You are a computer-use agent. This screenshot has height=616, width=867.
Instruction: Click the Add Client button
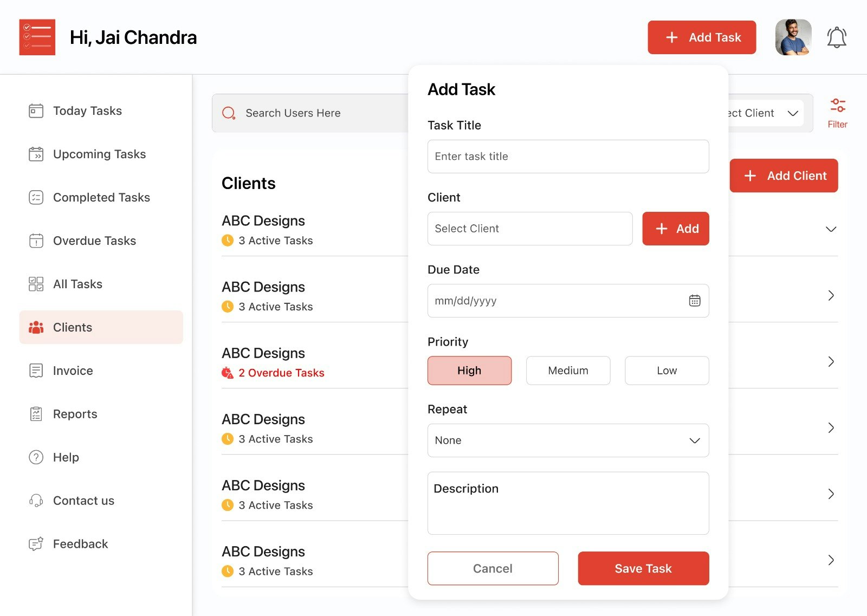(x=784, y=176)
